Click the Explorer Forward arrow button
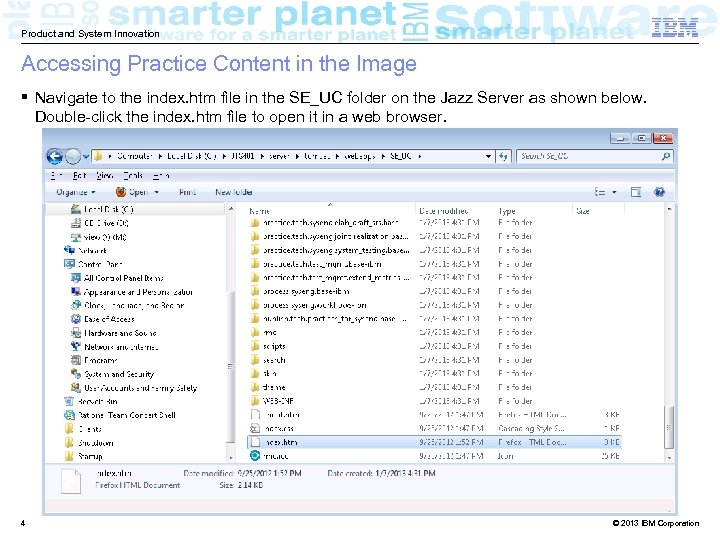Screen dimensions: 720x540 click(x=73, y=157)
